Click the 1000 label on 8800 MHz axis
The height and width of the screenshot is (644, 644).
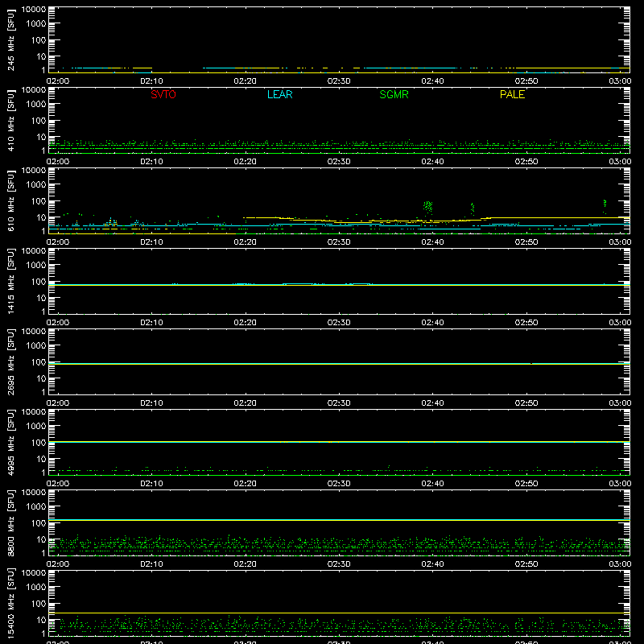(x=36, y=507)
